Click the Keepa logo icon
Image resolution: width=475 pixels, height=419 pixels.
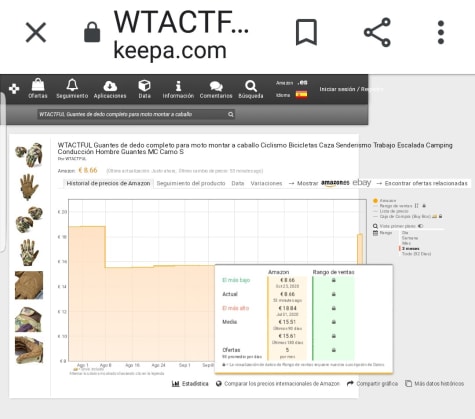pos(14,89)
